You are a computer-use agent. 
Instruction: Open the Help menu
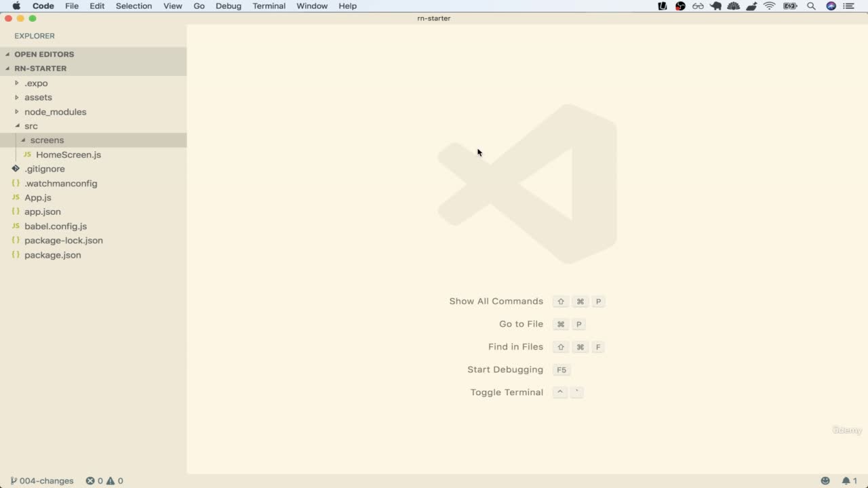(x=348, y=6)
